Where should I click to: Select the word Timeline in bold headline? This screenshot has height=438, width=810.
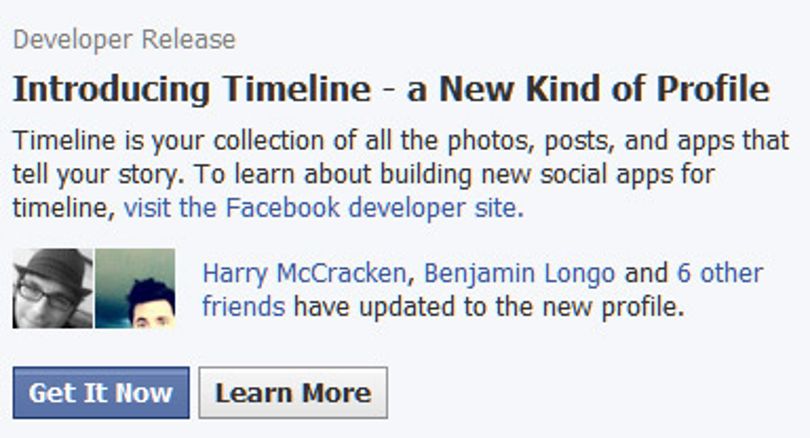(297, 89)
